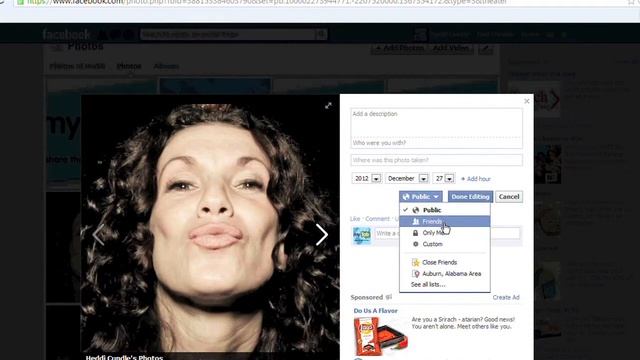Click the Add Video button behind overlay
The width and height of the screenshot is (640, 360).
(x=451, y=49)
